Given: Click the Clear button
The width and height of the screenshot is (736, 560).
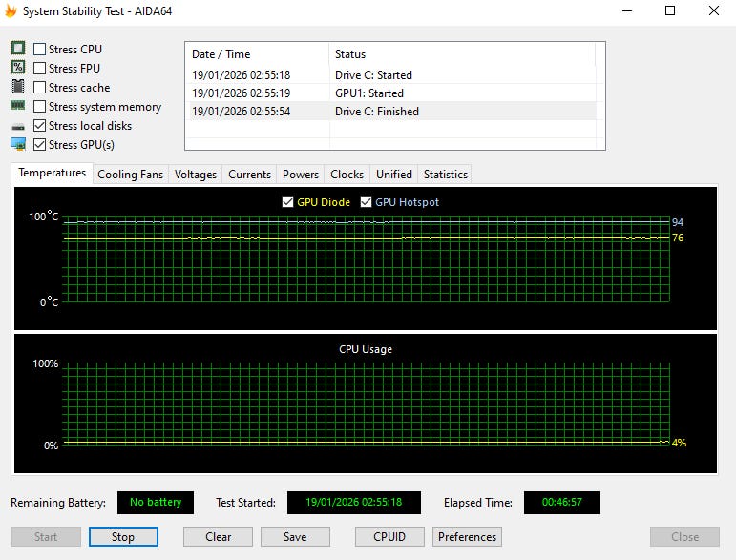Looking at the screenshot, I should click(218, 536).
